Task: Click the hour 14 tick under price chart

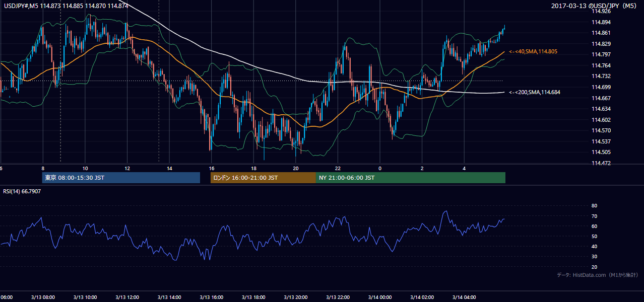Action: [x=169, y=168]
